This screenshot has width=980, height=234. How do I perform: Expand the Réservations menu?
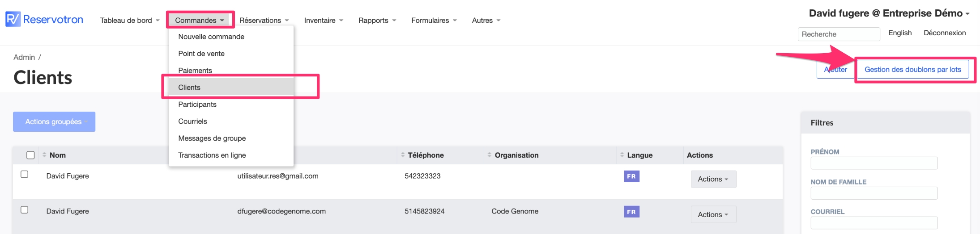264,20
